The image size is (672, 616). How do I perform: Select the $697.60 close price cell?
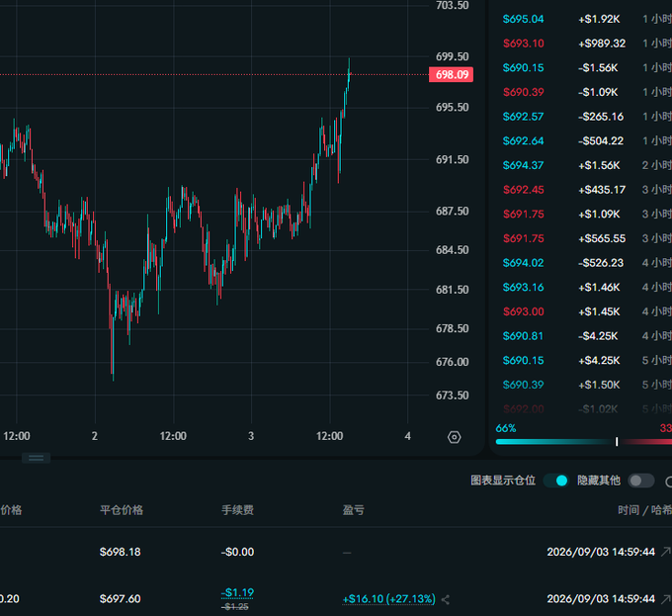[x=120, y=599]
